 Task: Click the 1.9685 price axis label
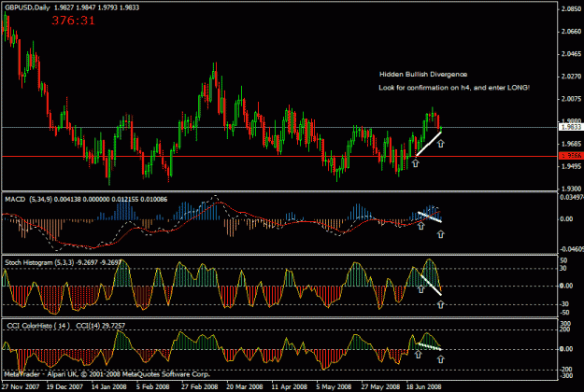tap(571, 144)
